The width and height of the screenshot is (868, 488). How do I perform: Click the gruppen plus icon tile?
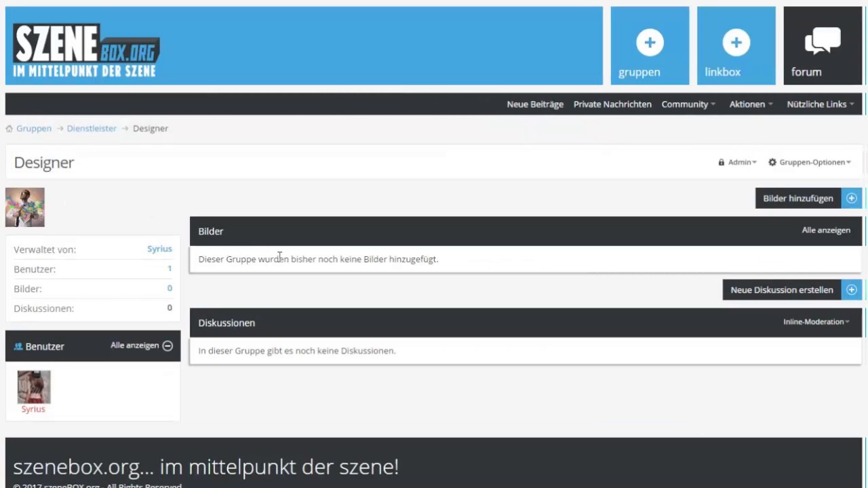[649, 46]
